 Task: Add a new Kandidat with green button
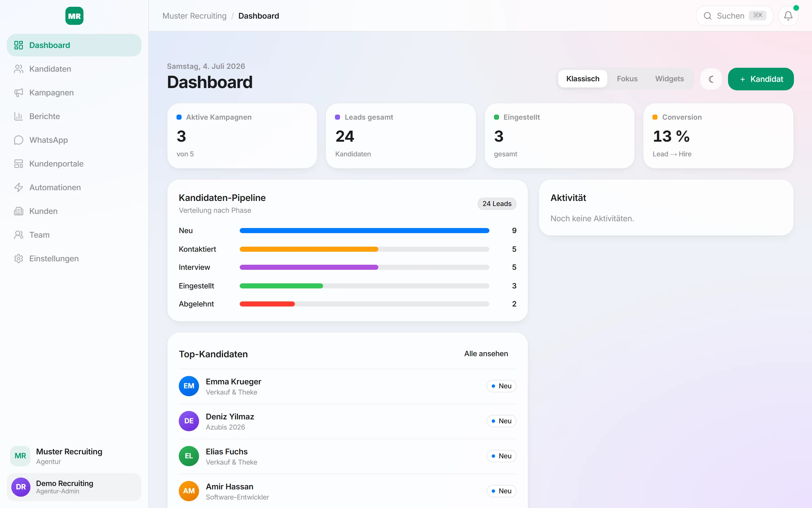pos(761,79)
